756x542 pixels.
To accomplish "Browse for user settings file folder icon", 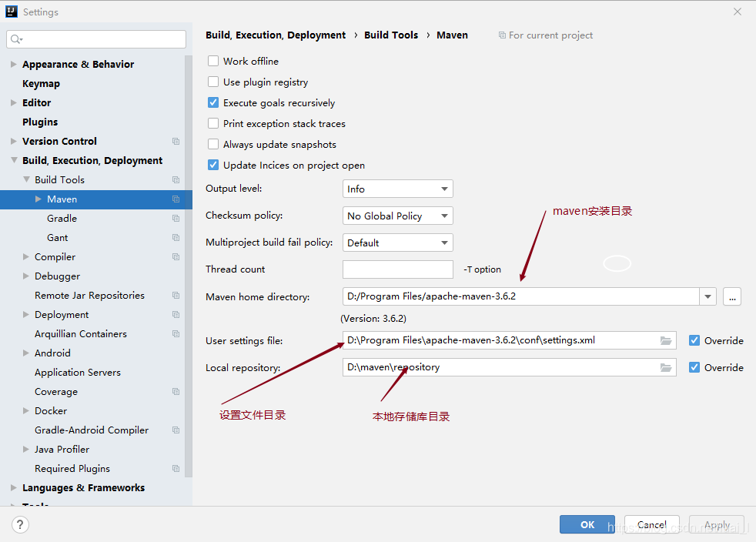I will pos(666,340).
